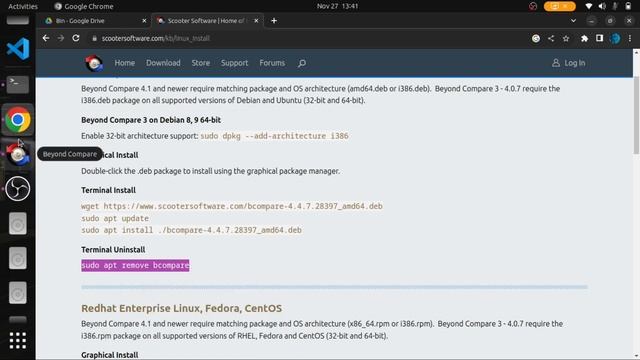Viewport: 640px width, 360px height.
Task: Go forward in browser history
Action: [x=61, y=38]
